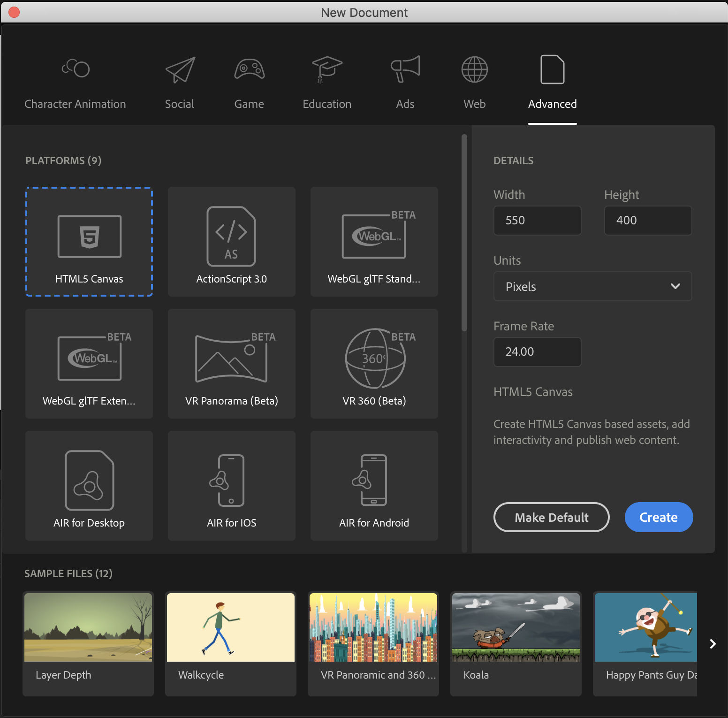728x718 pixels.
Task: Click the Width field showing 550
Action: pos(538,221)
